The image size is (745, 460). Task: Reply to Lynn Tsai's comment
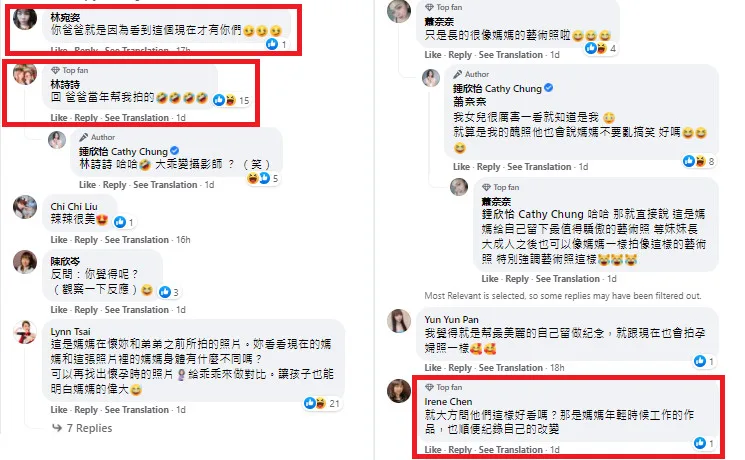pyautogui.click(x=86, y=410)
